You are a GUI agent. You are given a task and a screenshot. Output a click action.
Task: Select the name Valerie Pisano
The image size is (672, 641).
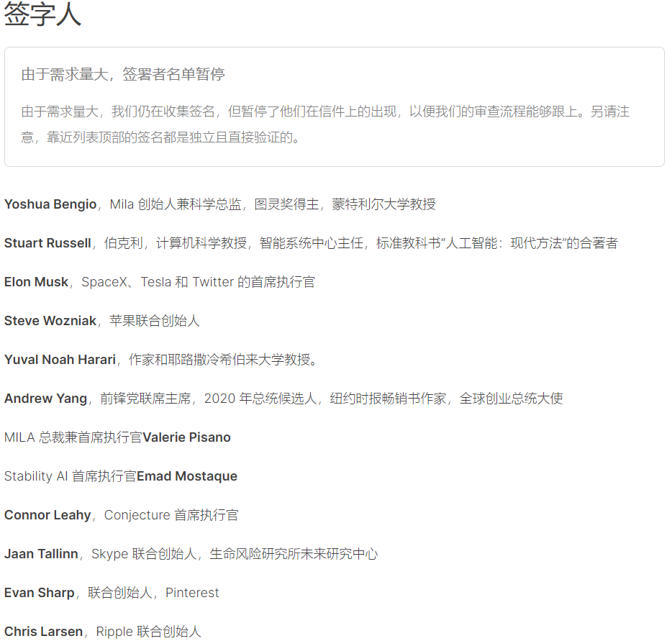pos(186,437)
